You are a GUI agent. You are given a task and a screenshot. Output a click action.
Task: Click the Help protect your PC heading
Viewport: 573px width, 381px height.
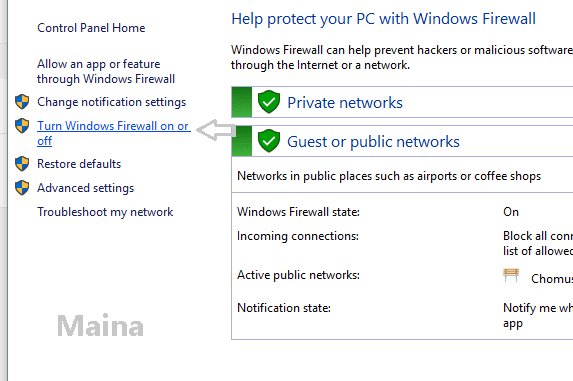(x=383, y=19)
